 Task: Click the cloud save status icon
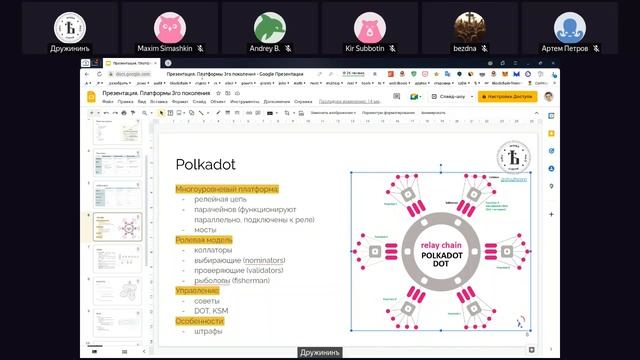(x=237, y=93)
